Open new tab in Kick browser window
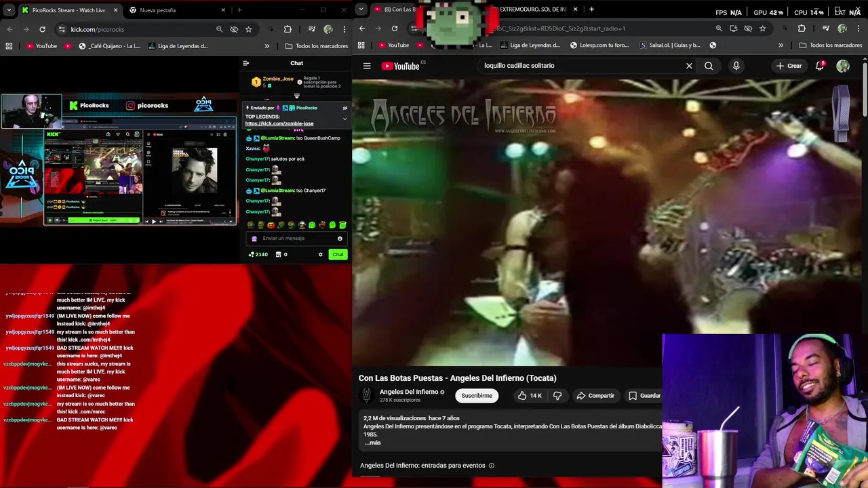The image size is (868, 488). [239, 10]
